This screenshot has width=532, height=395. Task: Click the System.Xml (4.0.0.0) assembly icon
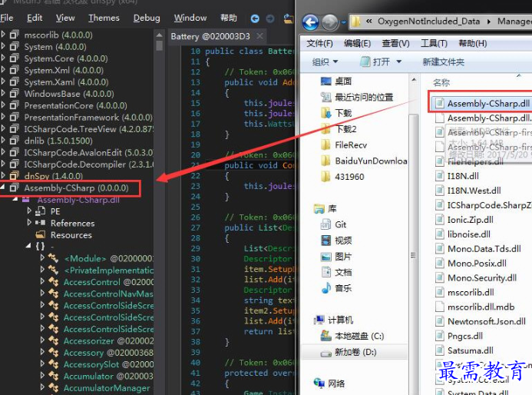(15, 70)
